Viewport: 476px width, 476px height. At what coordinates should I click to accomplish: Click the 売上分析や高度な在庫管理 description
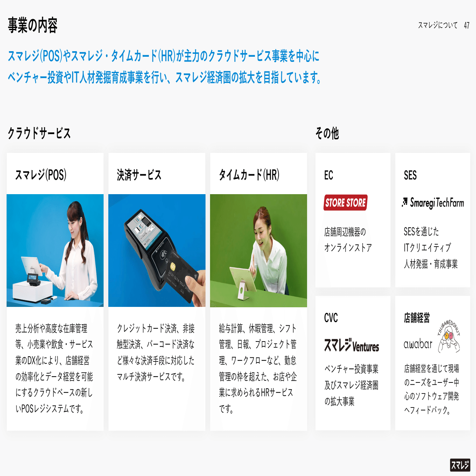(x=54, y=368)
